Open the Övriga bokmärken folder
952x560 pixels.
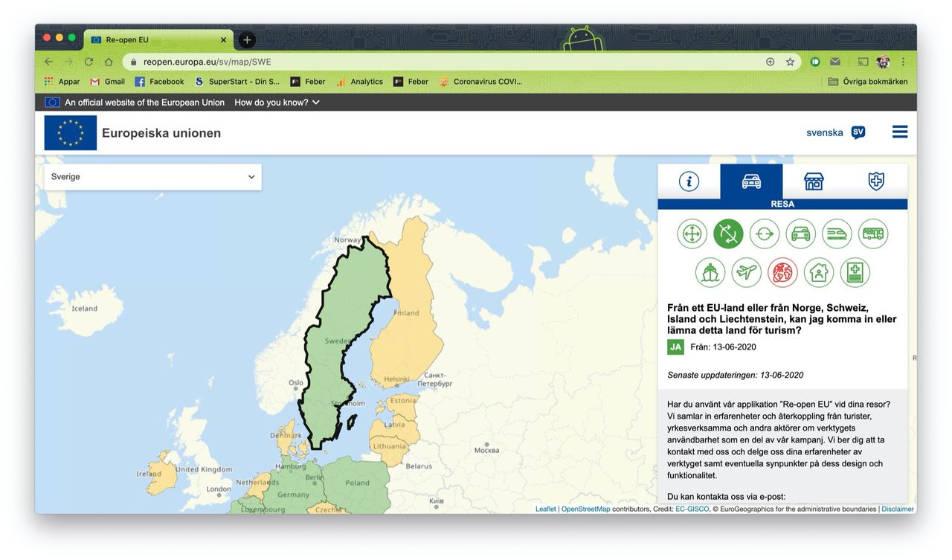(x=868, y=82)
